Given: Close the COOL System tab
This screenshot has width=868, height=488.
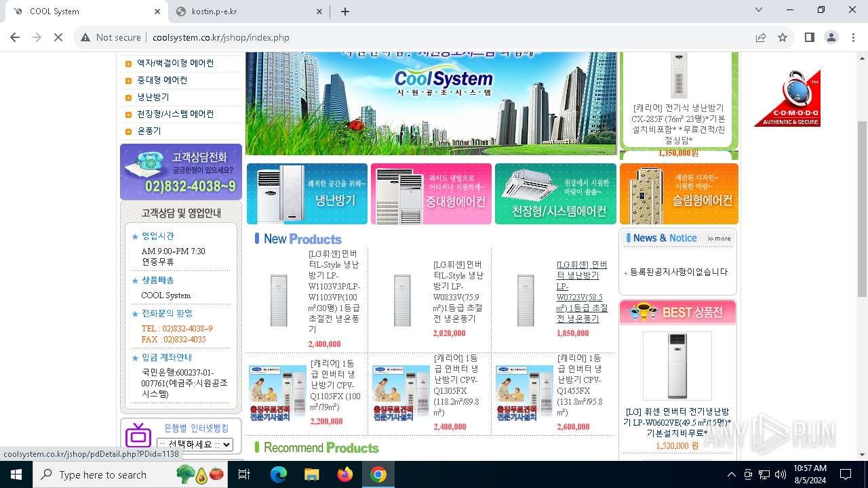Looking at the screenshot, I should pos(157,12).
